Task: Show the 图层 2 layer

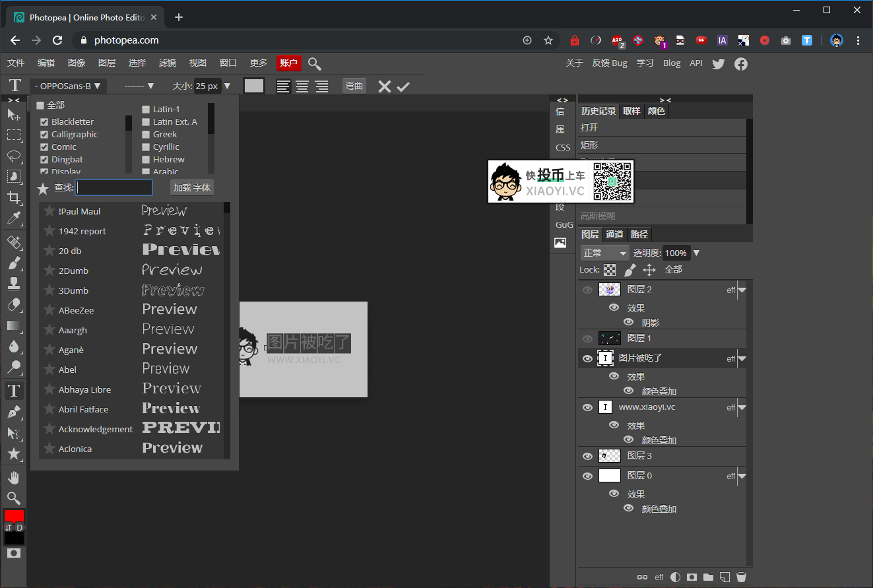Action: click(587, 290)
